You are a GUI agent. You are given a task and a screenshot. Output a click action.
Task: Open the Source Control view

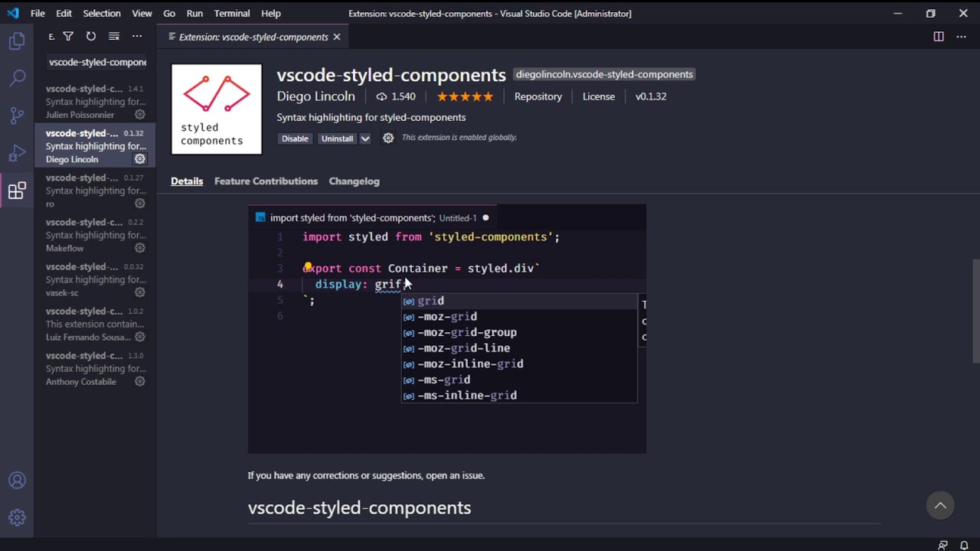tap(17, 116)
